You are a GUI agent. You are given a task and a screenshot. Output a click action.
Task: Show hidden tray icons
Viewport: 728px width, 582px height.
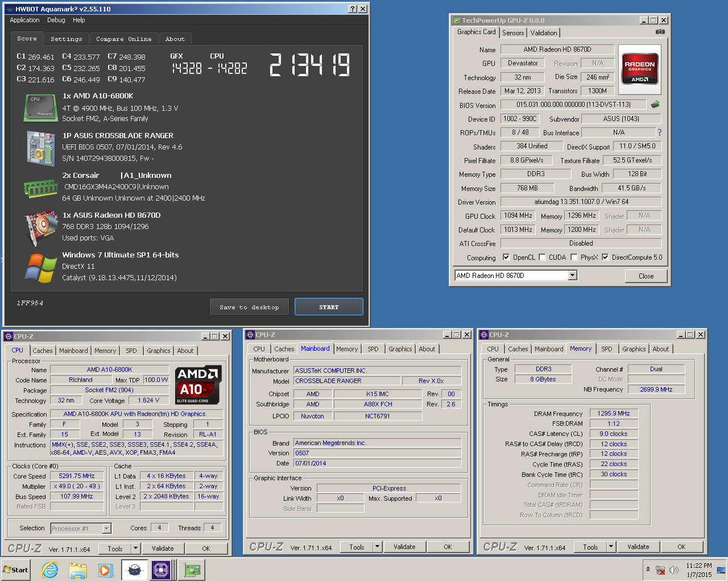(x=648, y=569)
